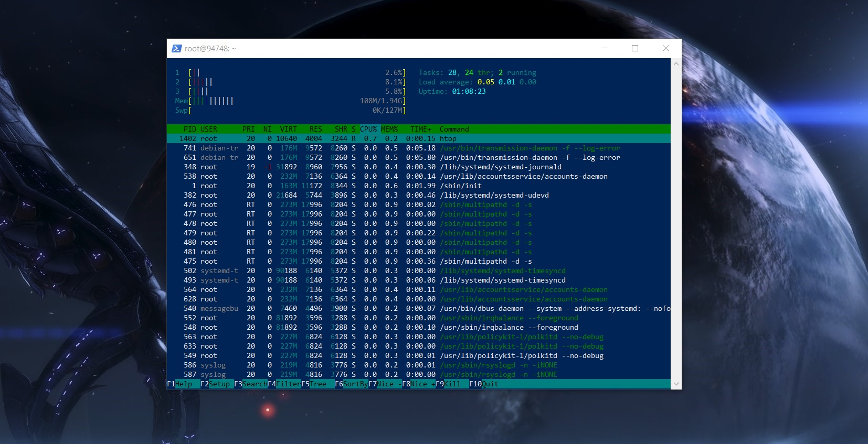Select polkitd row PID 549

[x=419, y=355]
